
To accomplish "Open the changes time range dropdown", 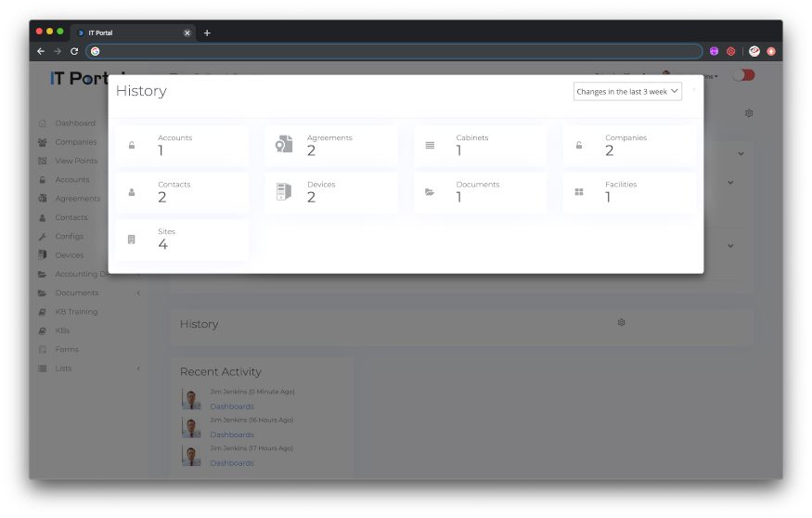I will point(627,92).
